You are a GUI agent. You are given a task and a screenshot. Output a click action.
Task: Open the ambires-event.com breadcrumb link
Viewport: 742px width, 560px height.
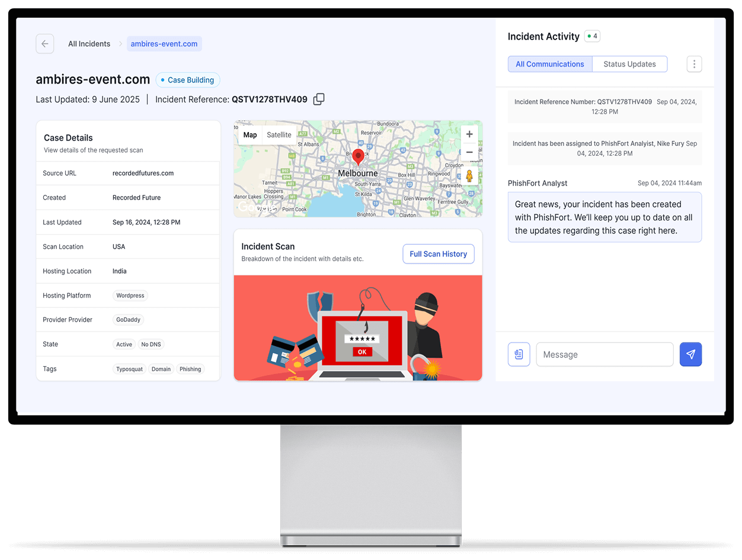[164, 43]
